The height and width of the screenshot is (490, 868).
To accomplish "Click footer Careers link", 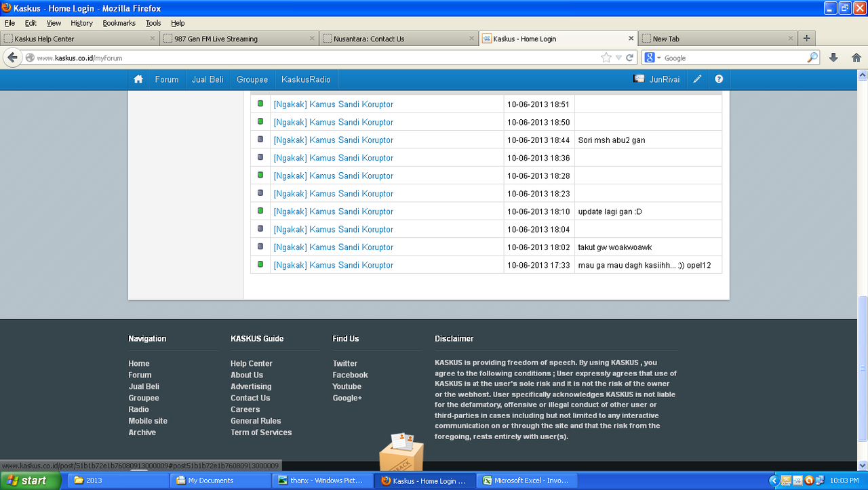I will coord(245,409).
